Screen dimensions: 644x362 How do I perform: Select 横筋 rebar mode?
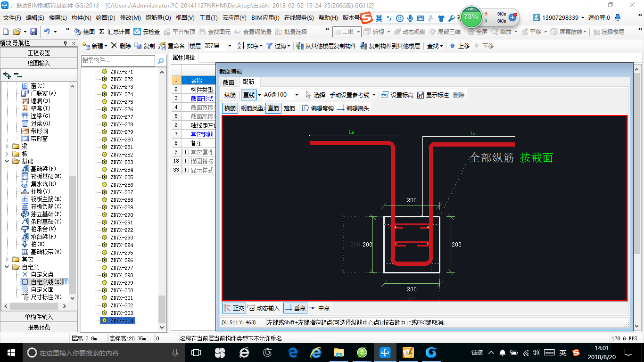pos(230,108)
